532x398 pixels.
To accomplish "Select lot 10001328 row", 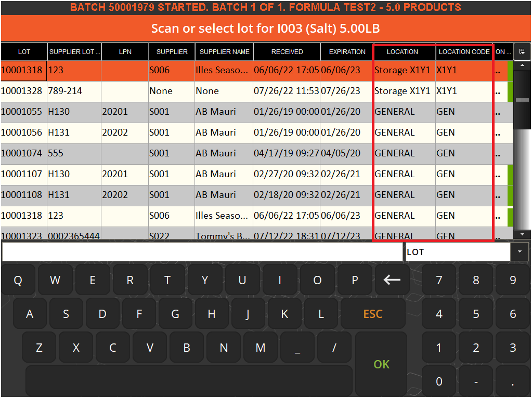I will (x=256, y=91).
